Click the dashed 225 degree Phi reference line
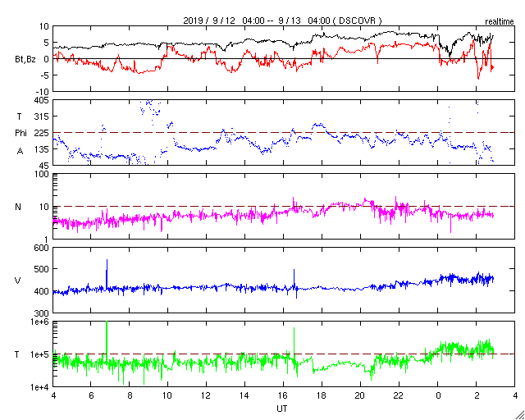This screenshot has width=525, height=420. (x=284, y=133)
